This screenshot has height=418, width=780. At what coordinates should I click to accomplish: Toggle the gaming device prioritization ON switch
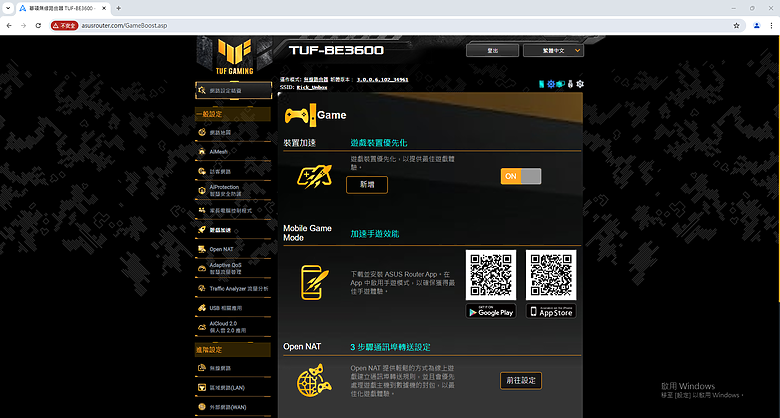tap(521, 176)
